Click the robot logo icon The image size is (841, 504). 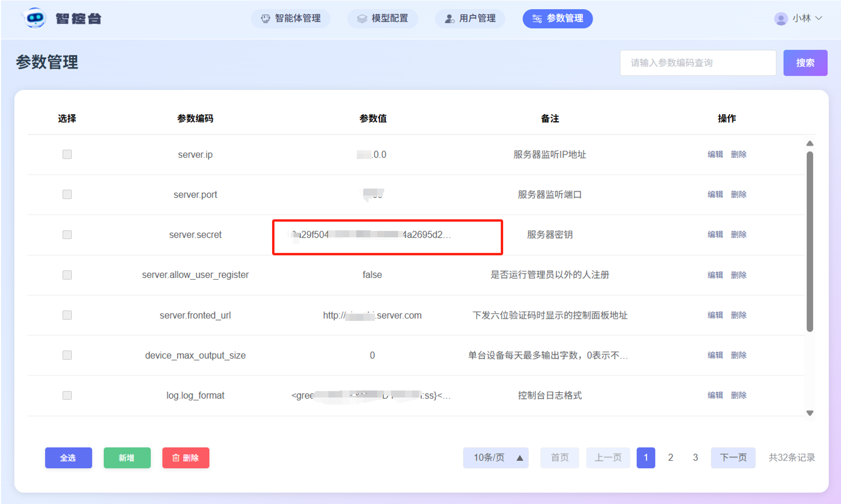coord(34,19)
